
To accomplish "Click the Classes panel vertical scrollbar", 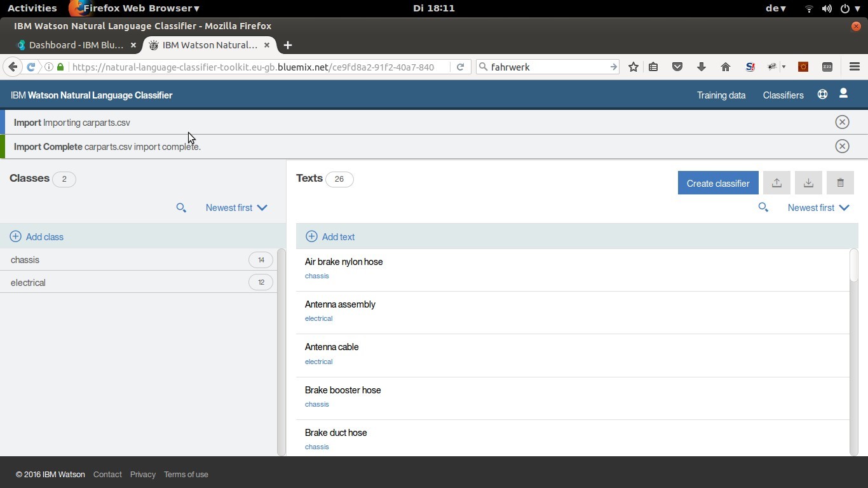I will point(281,352).
